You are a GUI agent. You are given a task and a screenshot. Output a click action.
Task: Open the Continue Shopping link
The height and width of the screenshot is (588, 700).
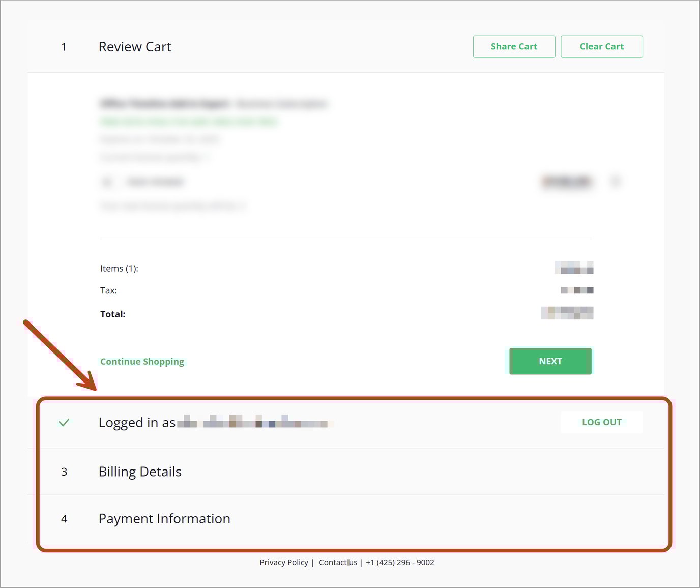coord(142,361)
